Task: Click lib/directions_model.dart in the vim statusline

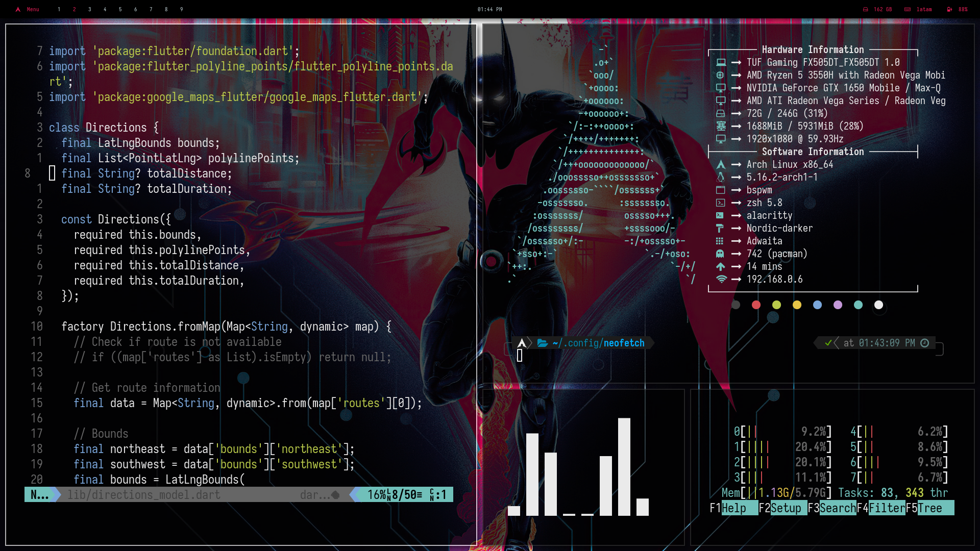Action: click(144, 494)
